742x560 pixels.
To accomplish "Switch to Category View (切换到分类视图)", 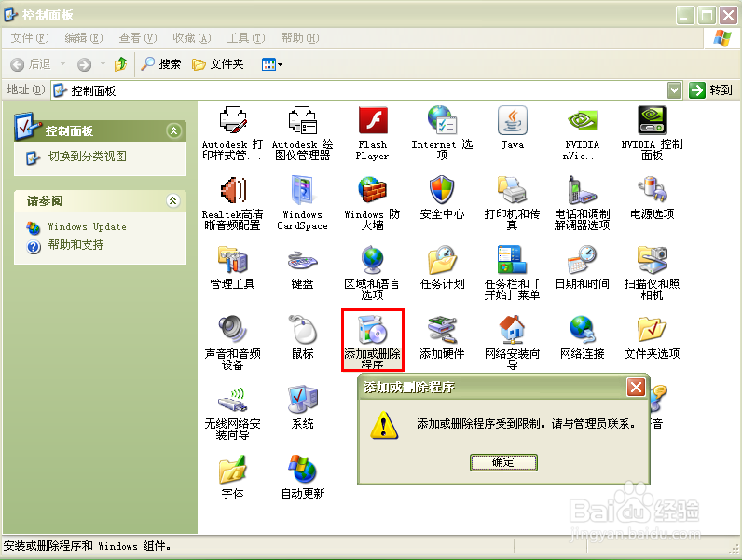I will click(x=87, y=157).
